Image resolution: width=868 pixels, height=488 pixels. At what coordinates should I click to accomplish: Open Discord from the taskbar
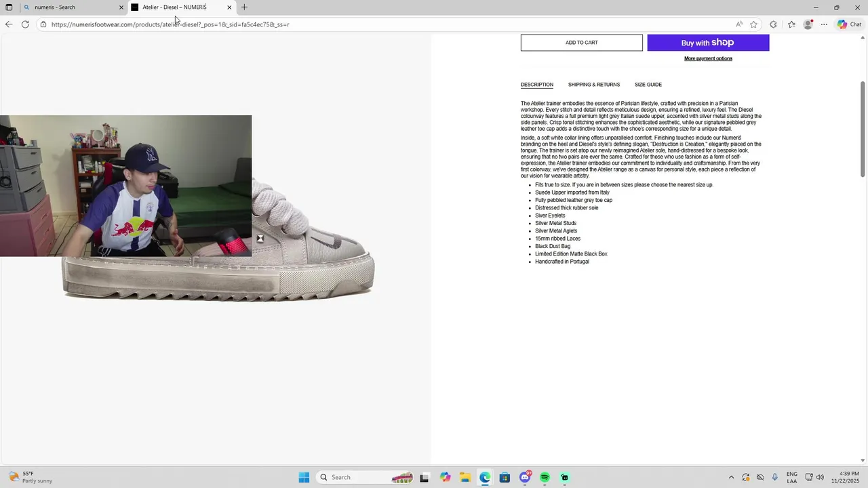tap(525, 477)
